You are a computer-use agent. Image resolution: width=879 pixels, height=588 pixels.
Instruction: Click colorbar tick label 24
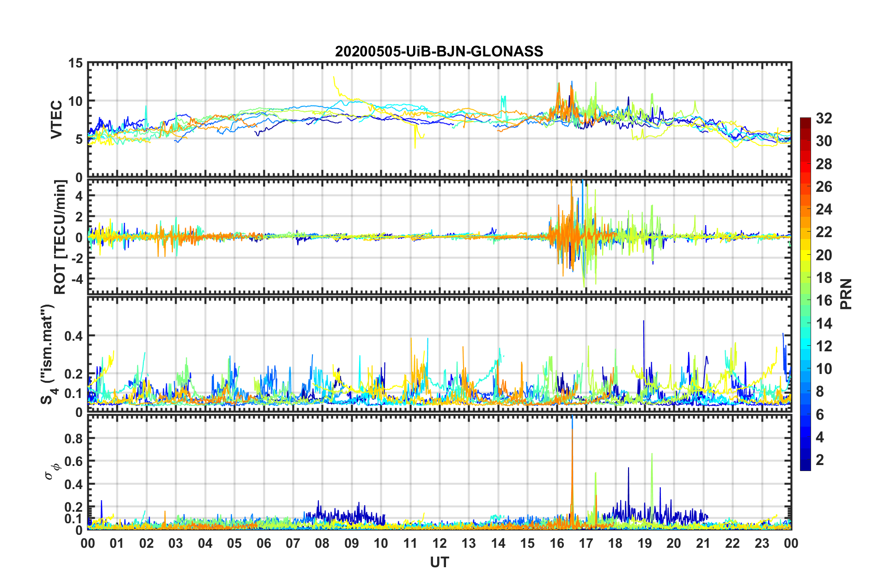pos(824,209)
